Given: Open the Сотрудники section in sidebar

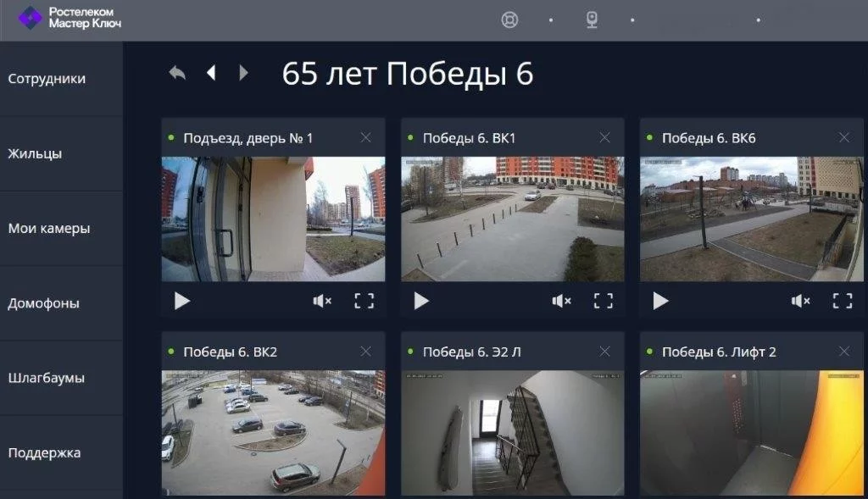Looking at the screenshot, I should click(47, 79).
